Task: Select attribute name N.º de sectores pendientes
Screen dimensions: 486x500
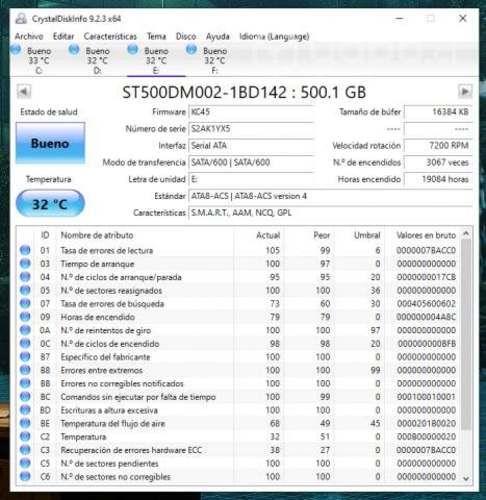Action: (x=109, y=463)
